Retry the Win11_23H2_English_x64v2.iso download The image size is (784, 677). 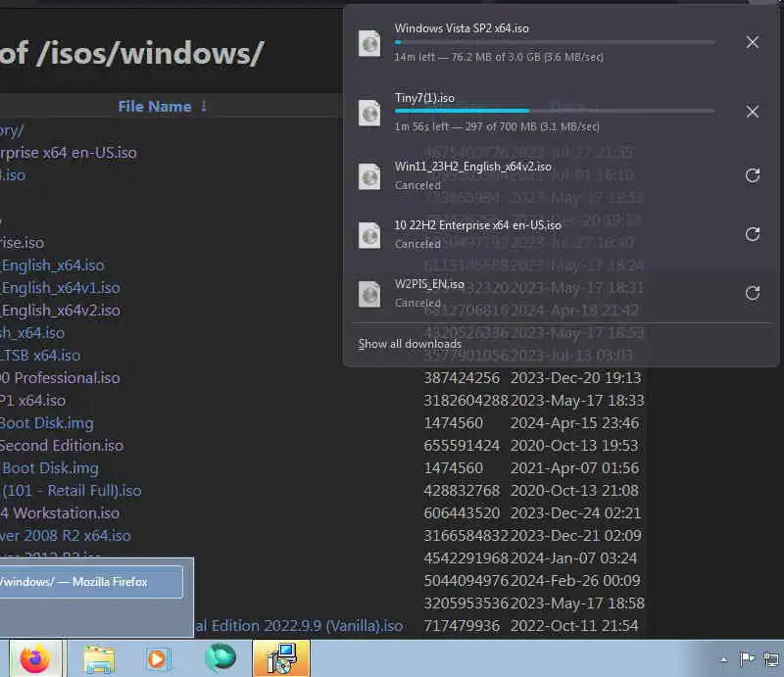752,175
